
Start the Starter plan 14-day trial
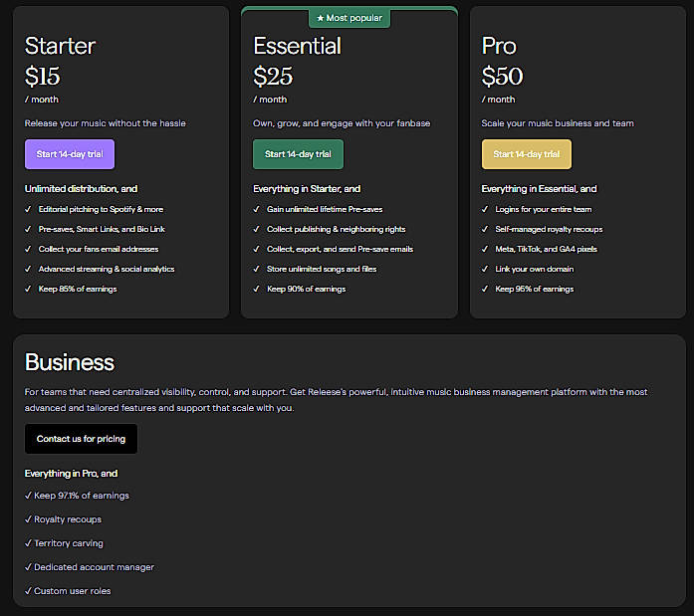coord(70,154)
